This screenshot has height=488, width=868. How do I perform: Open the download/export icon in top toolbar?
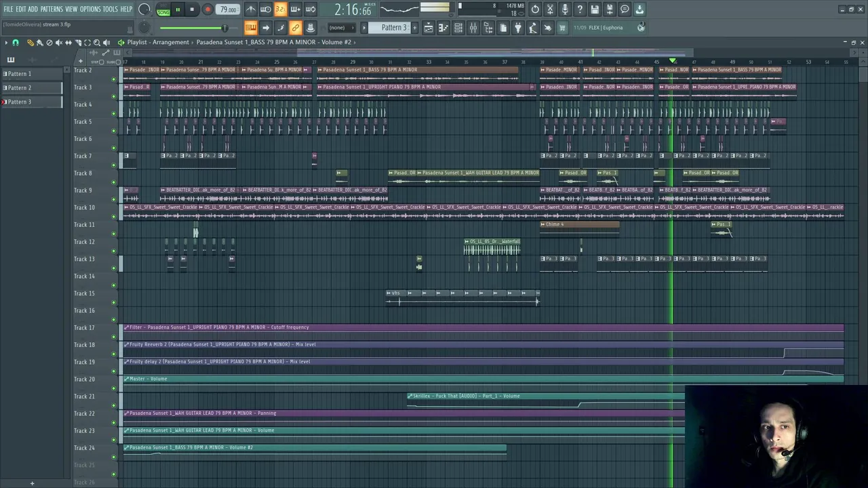[639, 9]
